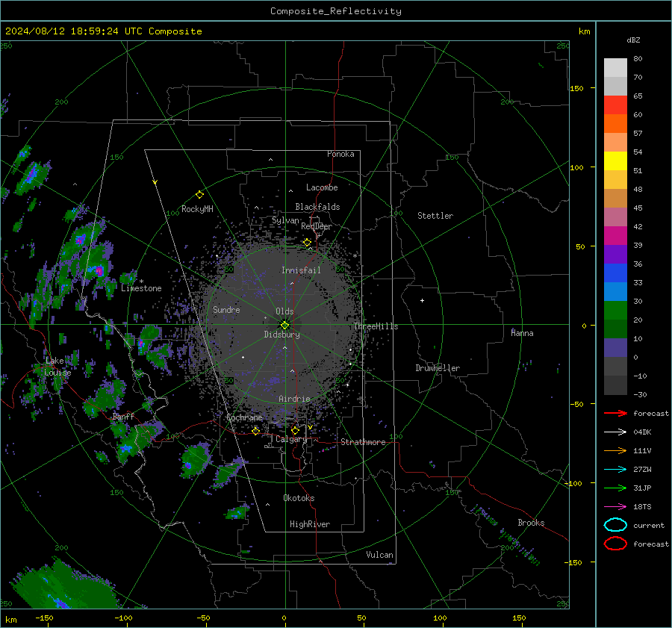Click the 04DK legend text
This screenshot has width=672, height=628.
642,432
